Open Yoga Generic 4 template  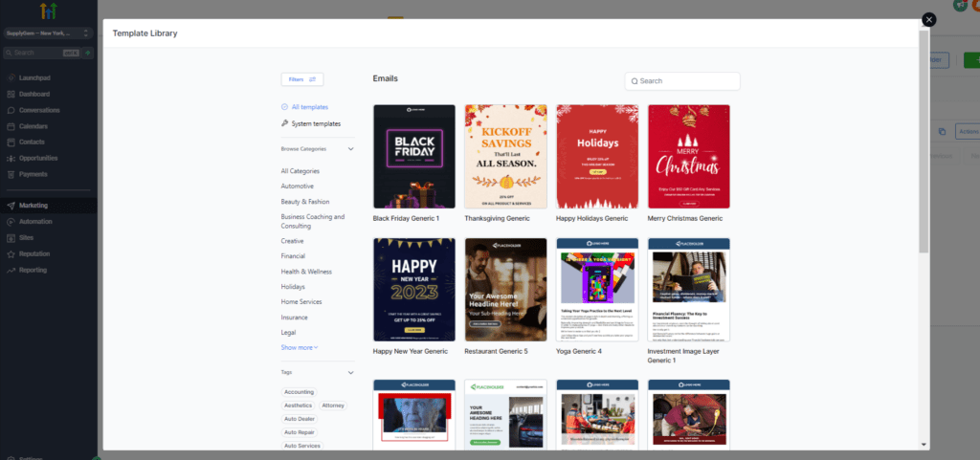[597, 290]
